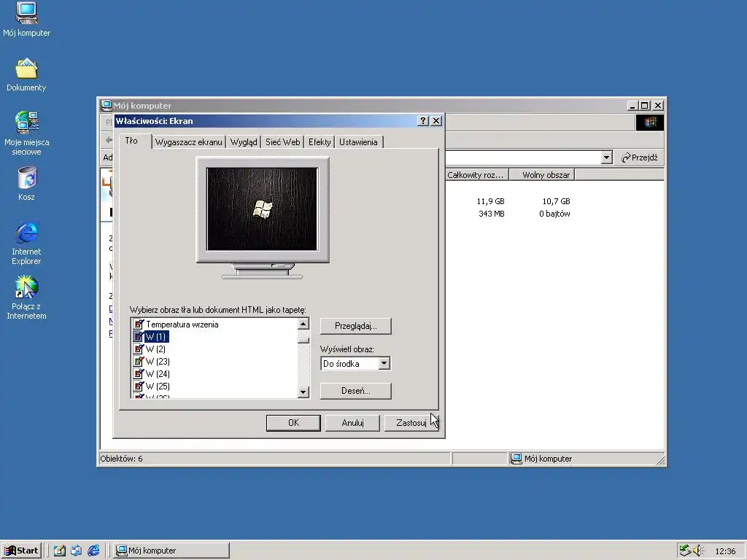Select the W (1) wallpaper entry
The image size is (747, 560).
(x=156, y=337)
